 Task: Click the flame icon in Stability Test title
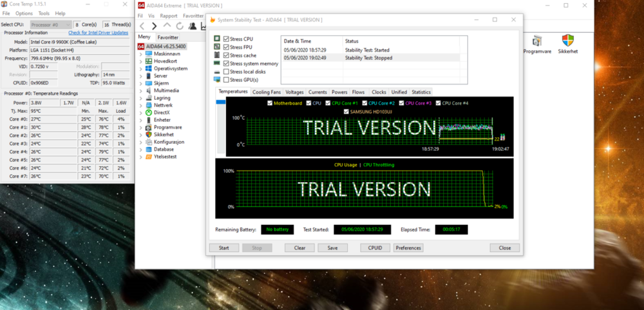click(x=213, y=20)
